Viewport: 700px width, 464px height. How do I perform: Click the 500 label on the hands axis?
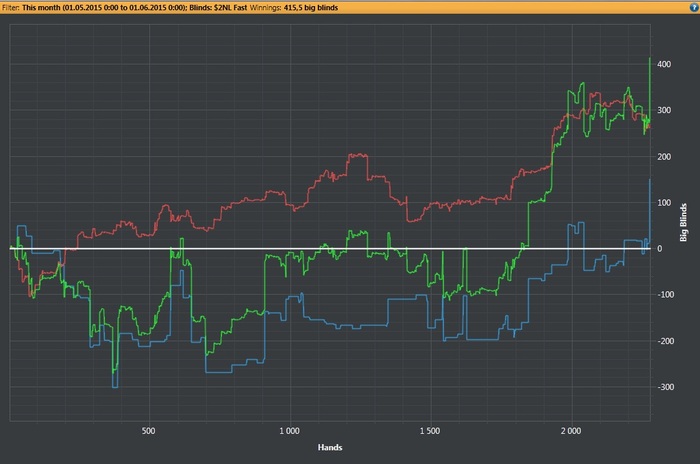click(148, 431)
